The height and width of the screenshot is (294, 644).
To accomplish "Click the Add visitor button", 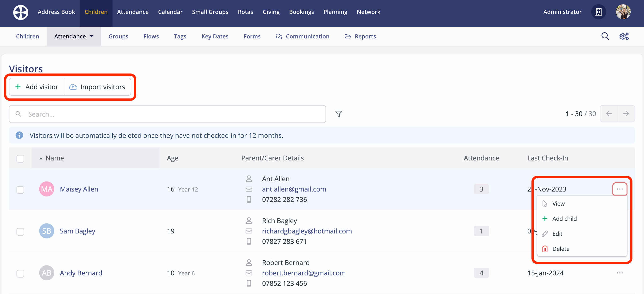I will tap(37, 87).
